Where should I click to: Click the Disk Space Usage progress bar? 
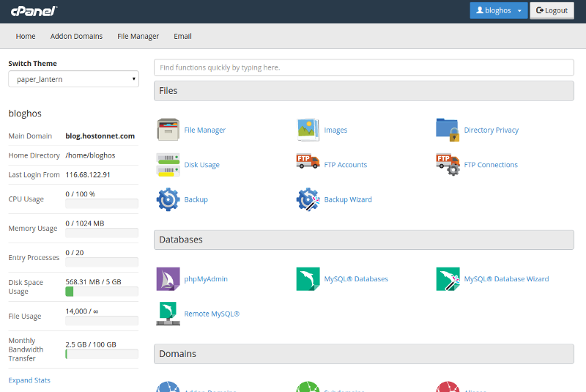pos(102,292)
